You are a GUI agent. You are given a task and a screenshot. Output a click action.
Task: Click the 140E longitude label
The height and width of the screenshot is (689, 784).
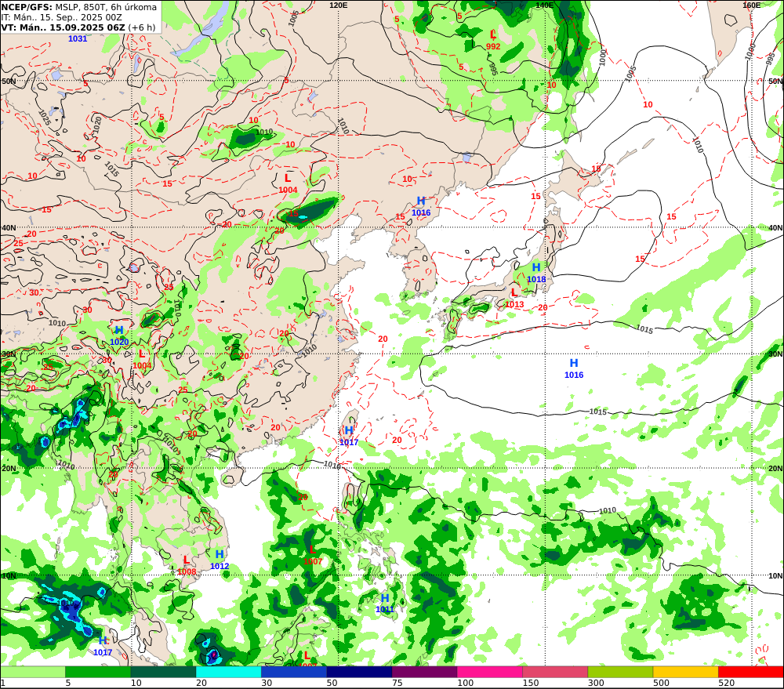[x=545, y=5]
